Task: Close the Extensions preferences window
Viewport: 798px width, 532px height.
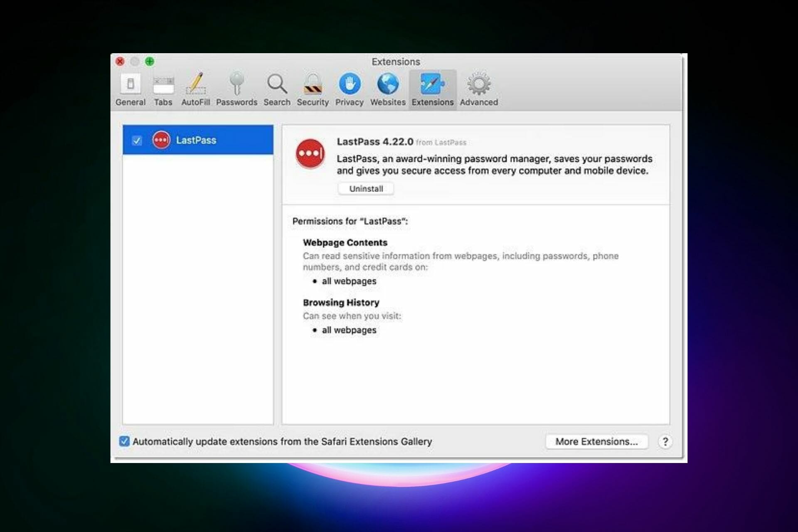Action: click(x=120, y=62)
